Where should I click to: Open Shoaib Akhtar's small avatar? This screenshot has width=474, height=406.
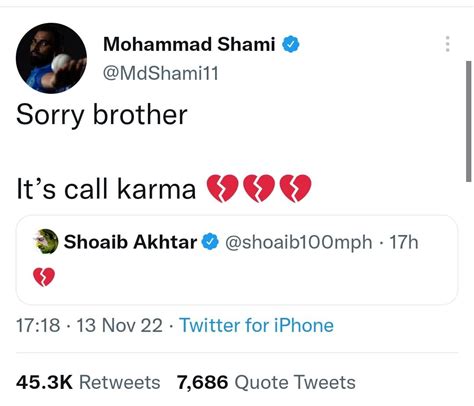pyautogui.click(x=46, y=242)
